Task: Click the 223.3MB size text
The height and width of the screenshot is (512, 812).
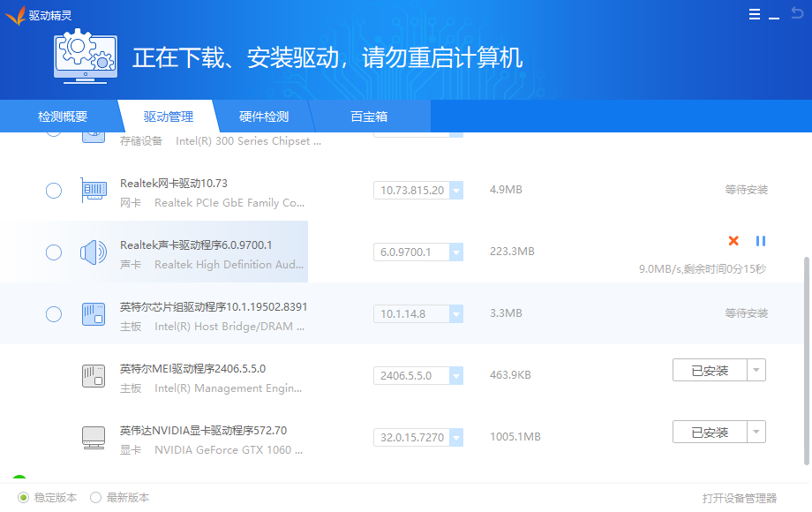Action: pos(512,252)
